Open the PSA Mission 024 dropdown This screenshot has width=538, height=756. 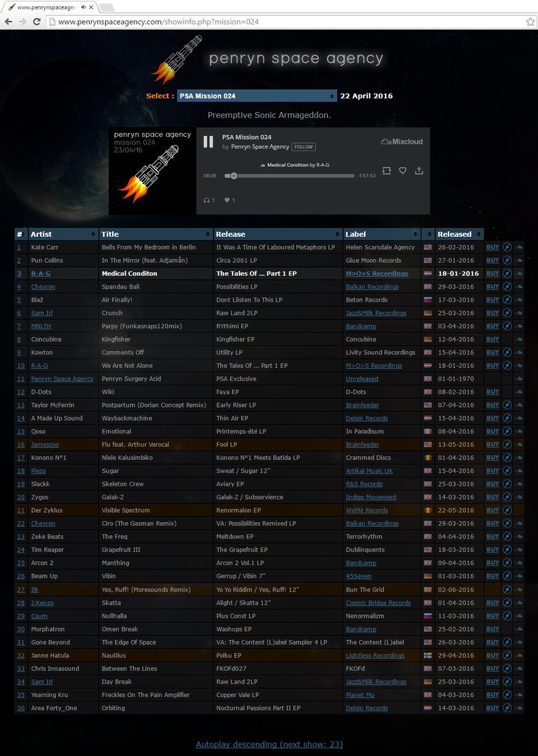257,96
